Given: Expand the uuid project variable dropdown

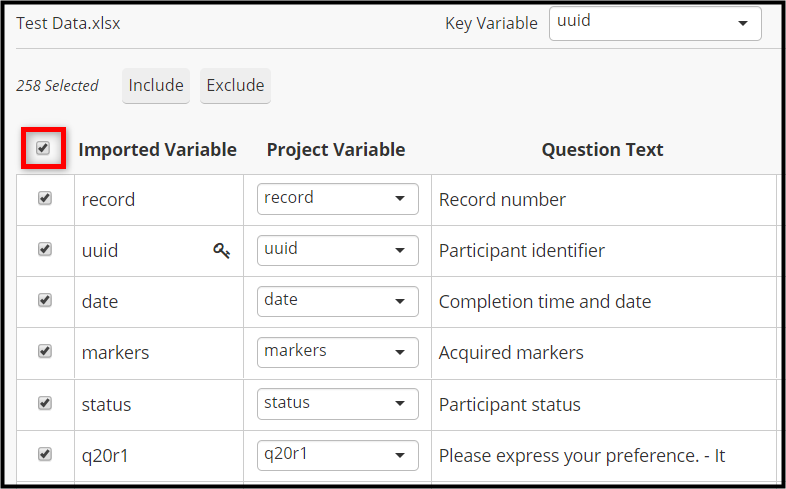Looking at the screenshot, I should (338, 250).
